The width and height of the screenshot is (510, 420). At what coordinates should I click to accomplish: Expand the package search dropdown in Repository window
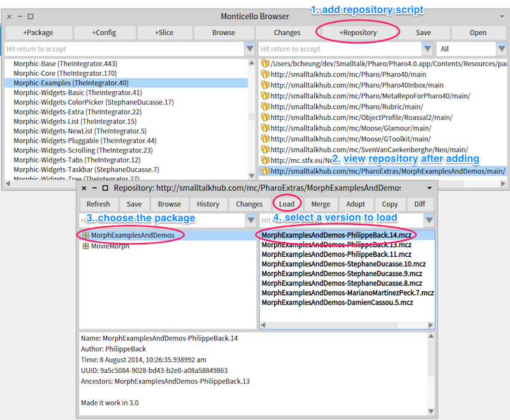(x=251, y=220)
